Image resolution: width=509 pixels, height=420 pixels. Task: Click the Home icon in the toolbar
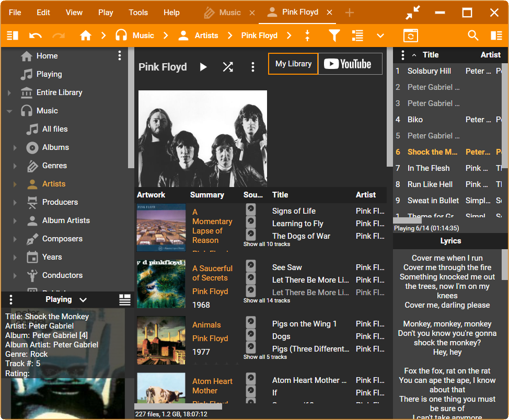86,36
